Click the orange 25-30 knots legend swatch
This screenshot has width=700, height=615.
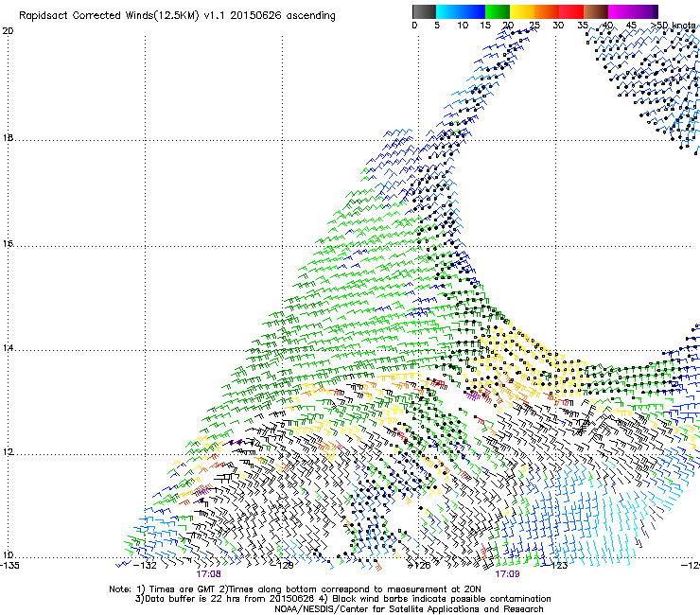click(x=547, y=11)
